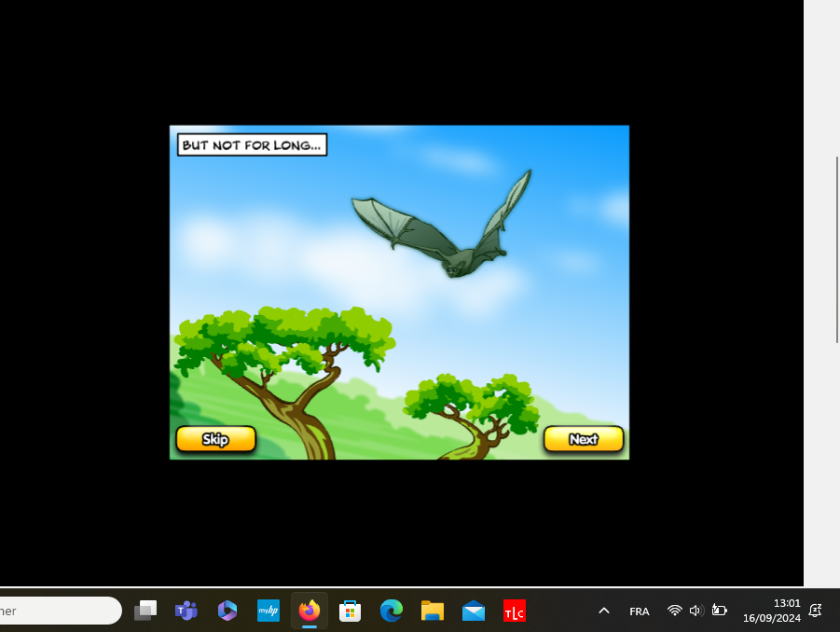Open File Explorer from the taskbar
840x632 pixels.
(433, 611)
